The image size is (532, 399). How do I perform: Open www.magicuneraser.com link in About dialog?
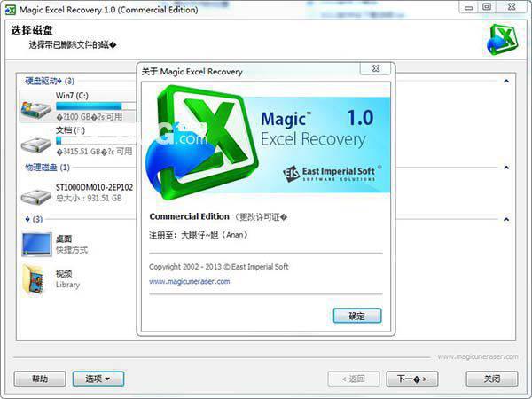(190, 281)
